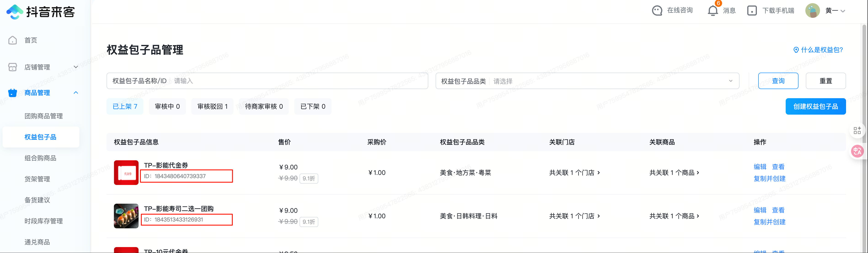Image resolution: width=868 pixels, height=253 pixels.
Task: Click the pink translate floating icon
Action: click(x=857, y=151)
